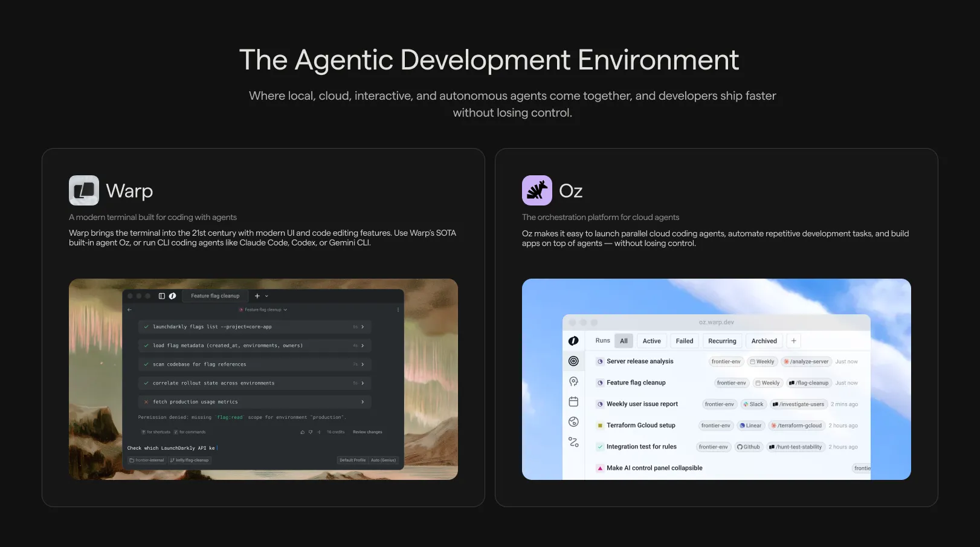Screen dimensions: 980x547
Task: Select the Feature flag cleanup tab in Warp
Action: [215, 296]
